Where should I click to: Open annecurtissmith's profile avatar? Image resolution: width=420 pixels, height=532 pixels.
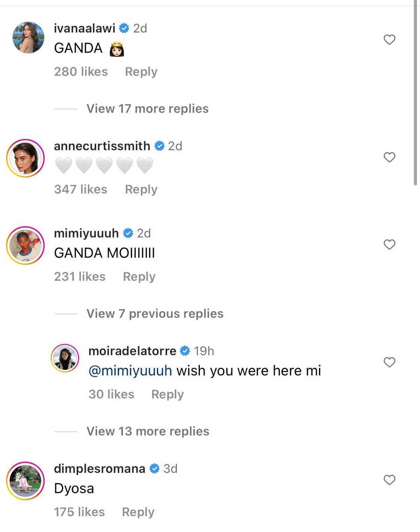pyautogui.click(x=25, y=158)
